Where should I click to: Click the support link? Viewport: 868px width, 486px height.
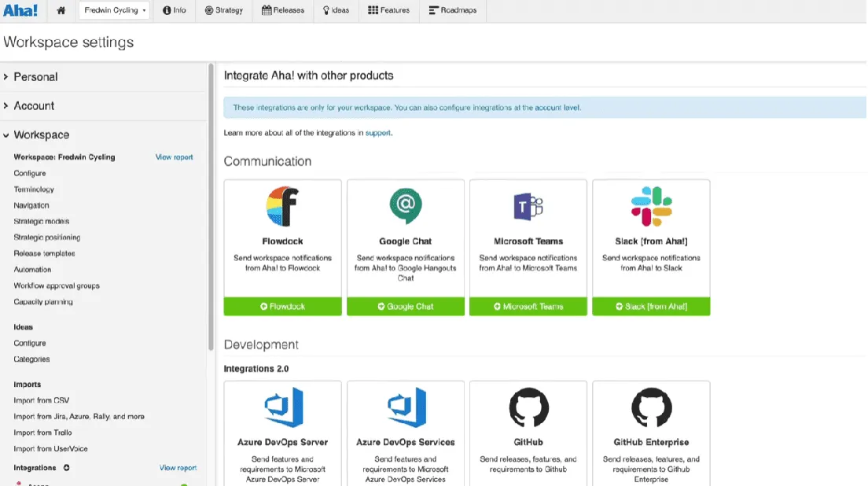pyautogui.click(x=377, y=133)
